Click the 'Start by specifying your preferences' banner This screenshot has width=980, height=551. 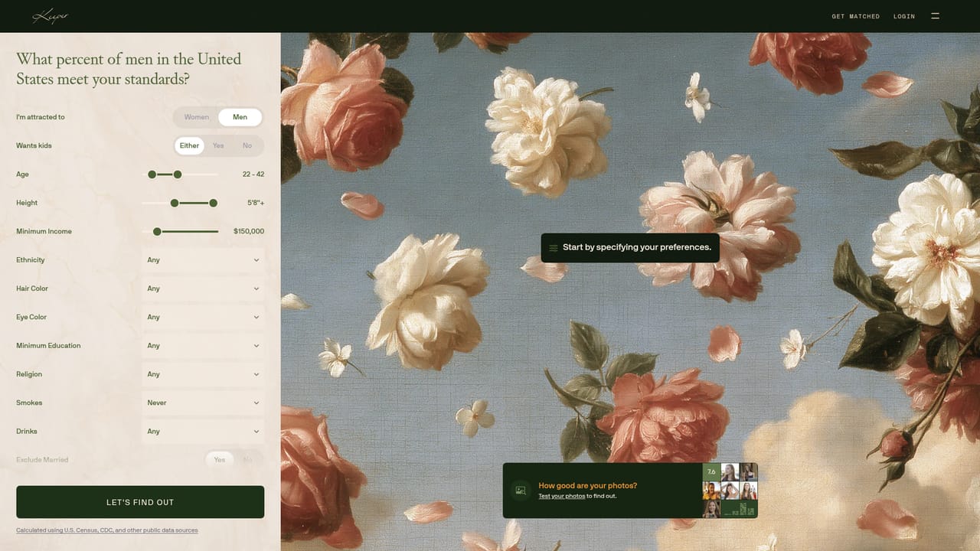click(630, 248)
